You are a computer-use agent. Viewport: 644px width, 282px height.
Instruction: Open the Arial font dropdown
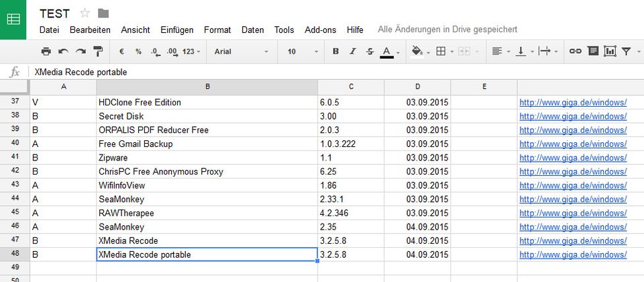click(x=241, y=52)
